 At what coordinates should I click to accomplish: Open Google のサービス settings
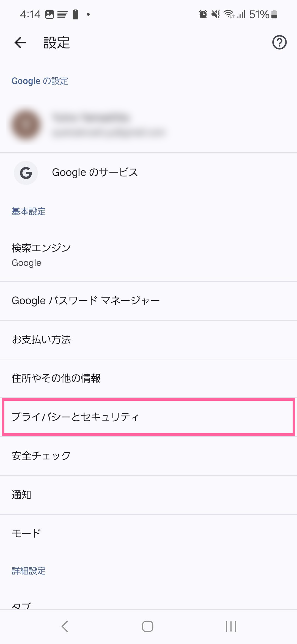tap(148, 173)
